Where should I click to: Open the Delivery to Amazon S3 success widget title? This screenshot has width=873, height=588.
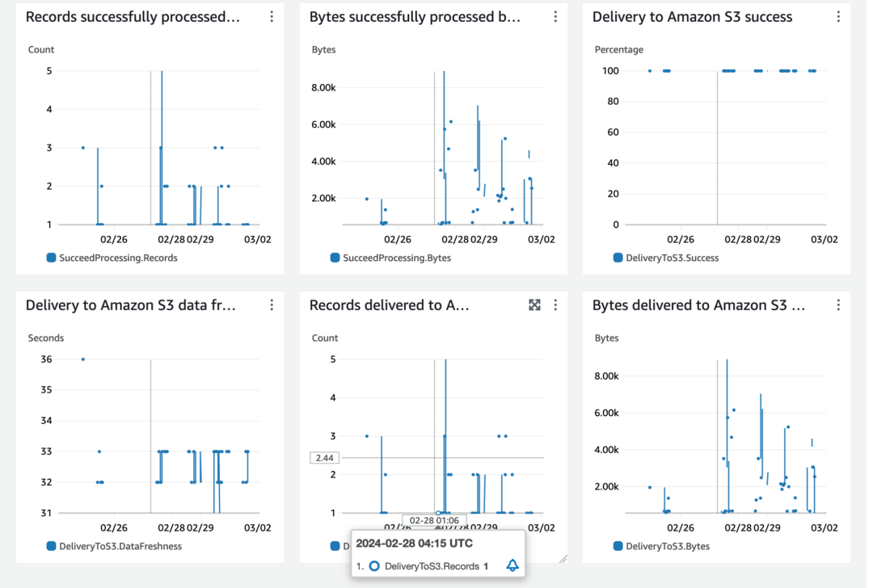[x=693, y=16]
